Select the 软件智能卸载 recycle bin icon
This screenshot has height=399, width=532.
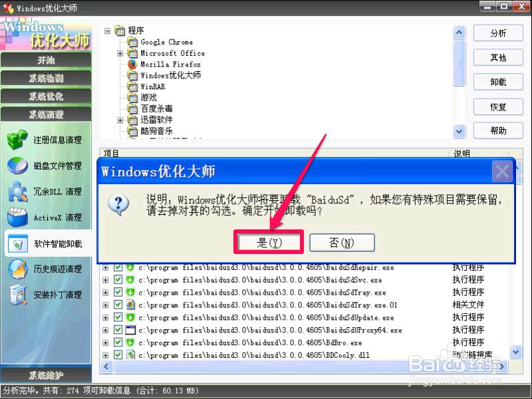tap(18, 243)
